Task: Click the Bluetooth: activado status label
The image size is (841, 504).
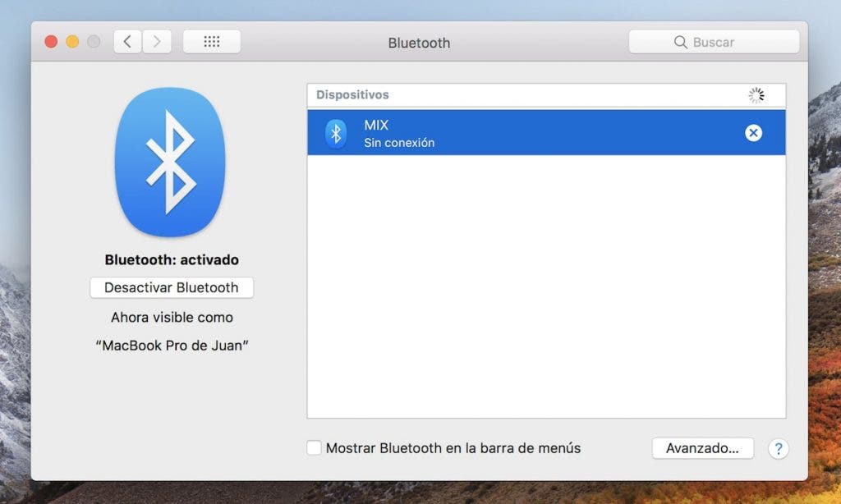Action: pos(171,259)
